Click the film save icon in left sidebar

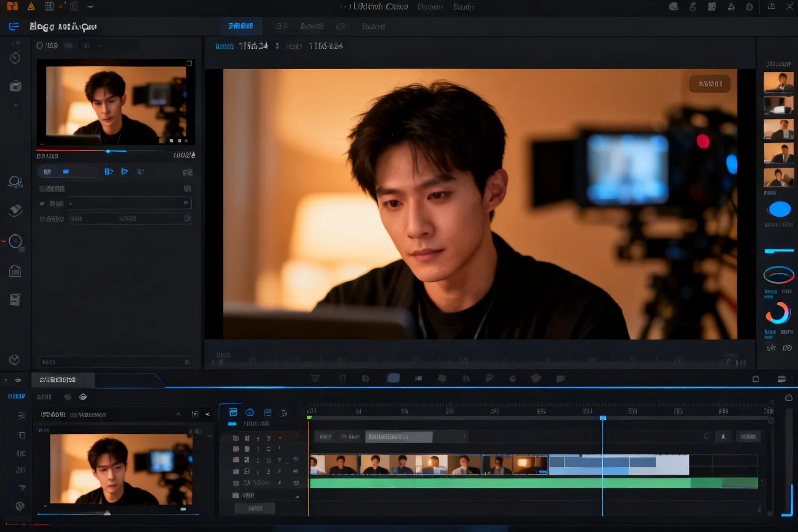pyautogui.click(x=15, y=300)
